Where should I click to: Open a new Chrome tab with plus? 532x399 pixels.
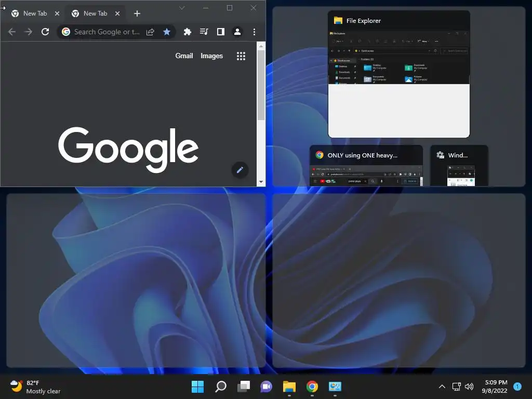click(x=137, y=14)
